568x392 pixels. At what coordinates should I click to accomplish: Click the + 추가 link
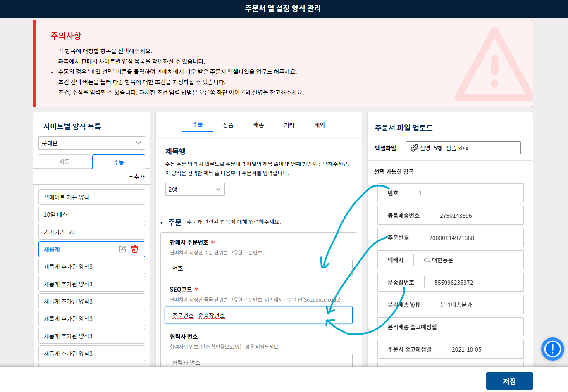point(137,176)
